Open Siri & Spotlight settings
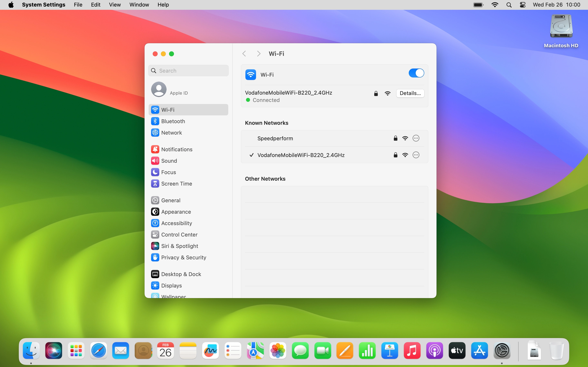588x367 pixels. click(179, 246)
